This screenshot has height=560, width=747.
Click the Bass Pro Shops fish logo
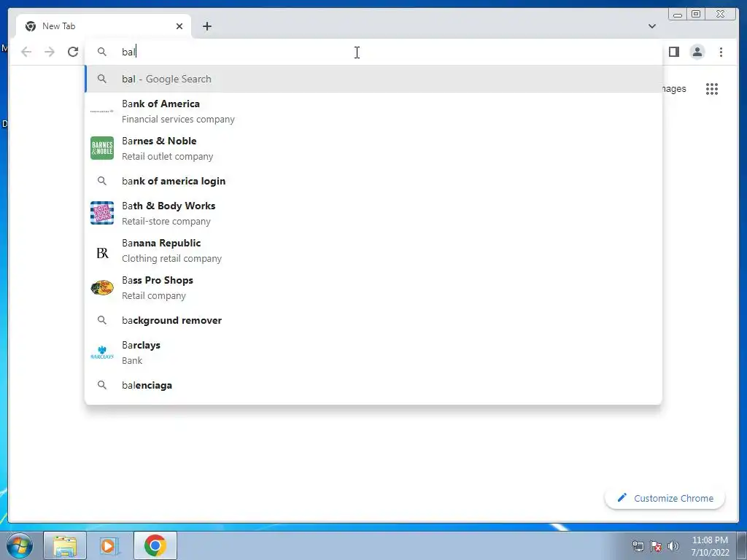(x=102, y=287)
